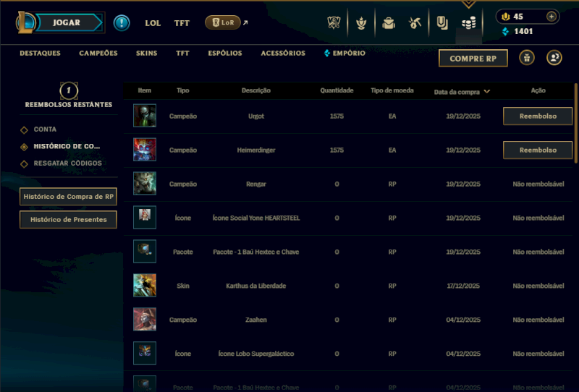This screenshot has width=579, height=392.
Task: Open the Loot hammer icon
Action: (415, 23)
